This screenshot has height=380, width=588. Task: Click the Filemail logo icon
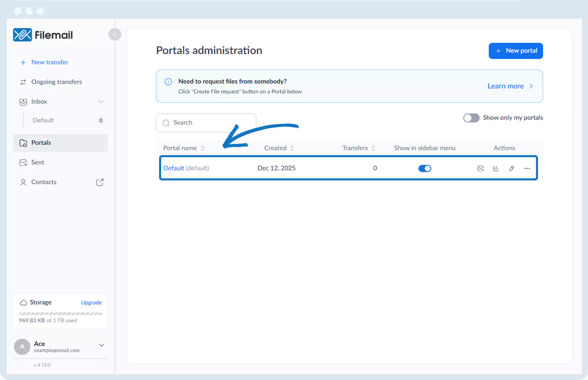click(22, 35)
